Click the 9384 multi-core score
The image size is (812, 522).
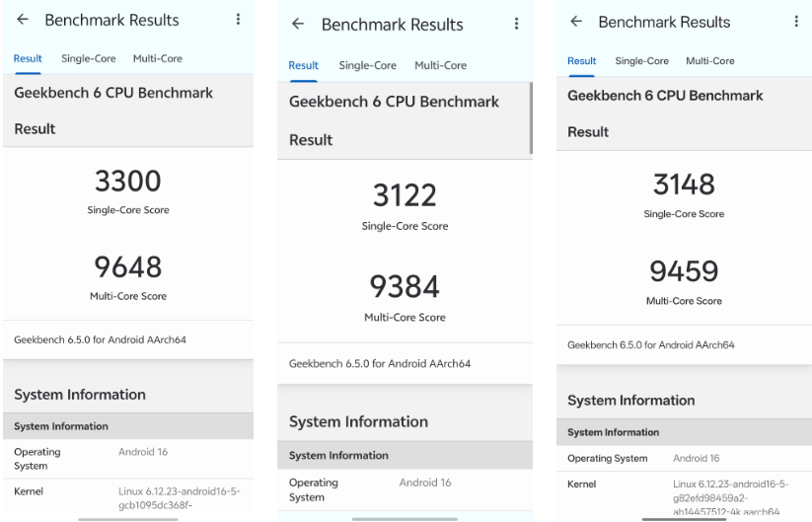click(x=405, y=287)
